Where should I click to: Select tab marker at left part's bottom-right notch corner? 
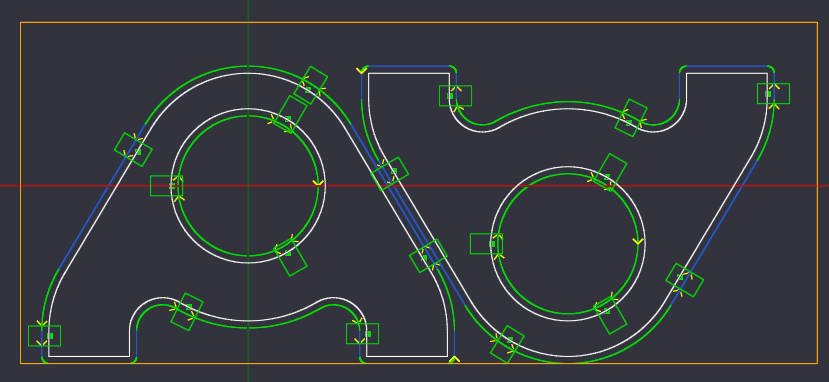pyautogui.click(x=363, y=333)
